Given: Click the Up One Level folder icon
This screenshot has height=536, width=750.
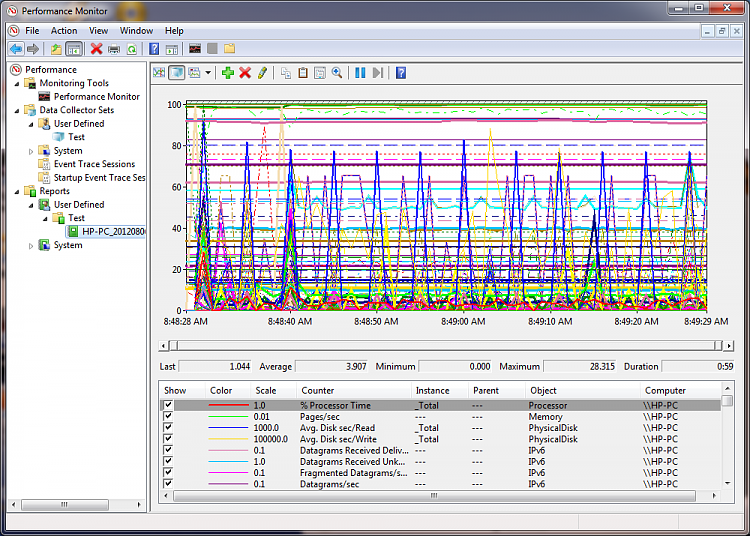Looking at the screenshot, I should pyautogui.click(x=56, y=49).
